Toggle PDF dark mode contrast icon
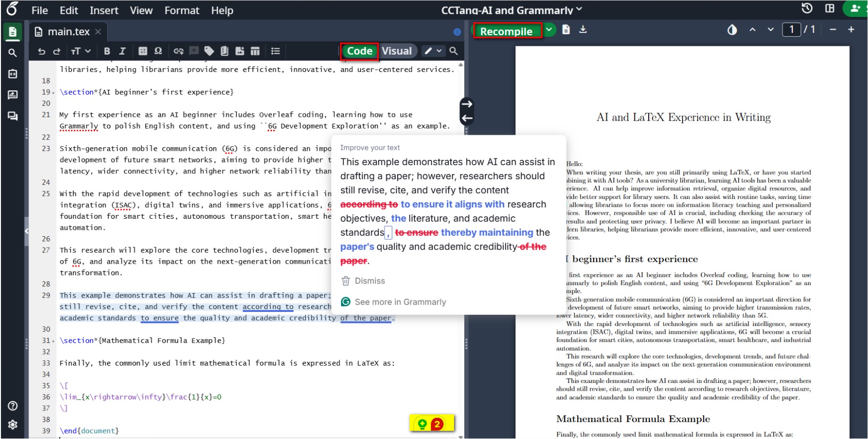868x439 pixels. 732,30
